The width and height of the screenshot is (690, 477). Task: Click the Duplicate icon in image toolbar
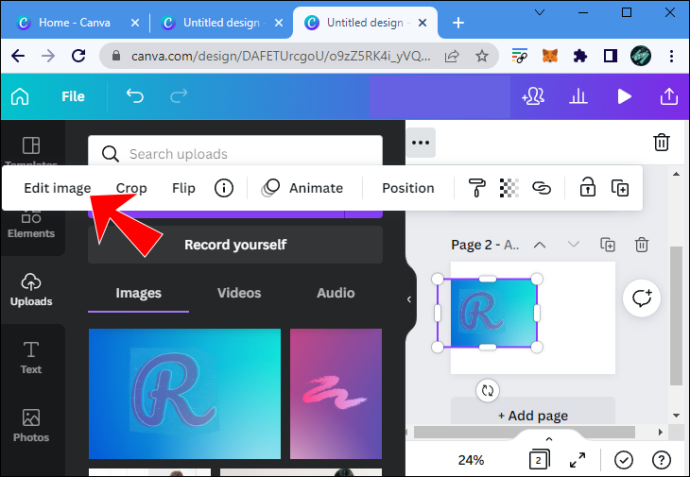click(x=620, y=188)
